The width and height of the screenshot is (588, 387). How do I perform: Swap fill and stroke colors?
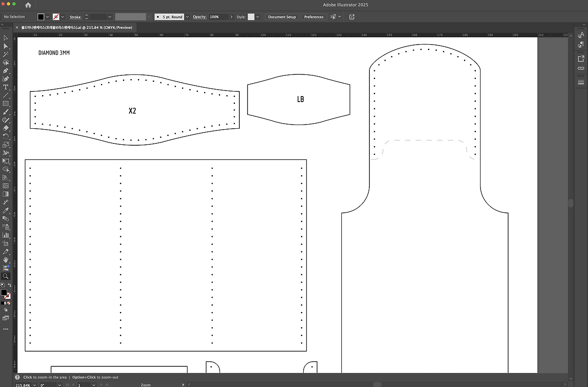tap(9, 285)
